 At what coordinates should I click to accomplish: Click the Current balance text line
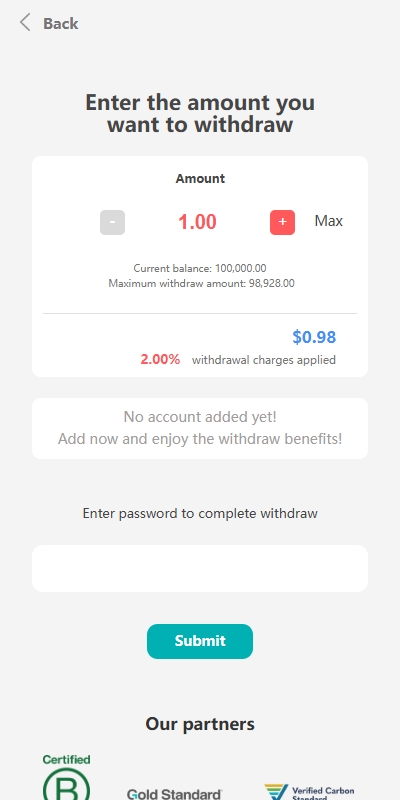200,268
